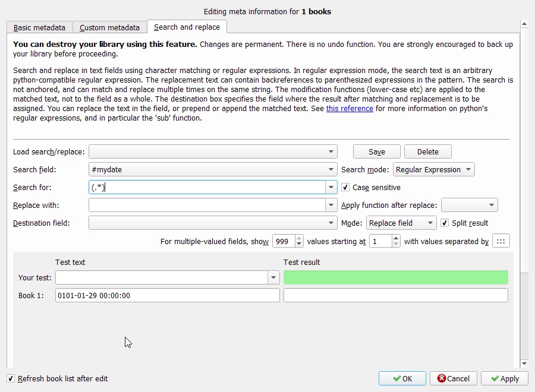Expand the Your test history dropdown arrow

pos(273,277)
